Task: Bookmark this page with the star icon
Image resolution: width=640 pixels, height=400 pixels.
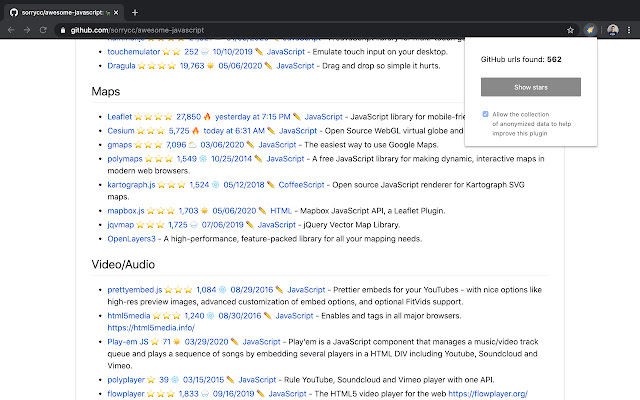Action: tap(570, 31)
